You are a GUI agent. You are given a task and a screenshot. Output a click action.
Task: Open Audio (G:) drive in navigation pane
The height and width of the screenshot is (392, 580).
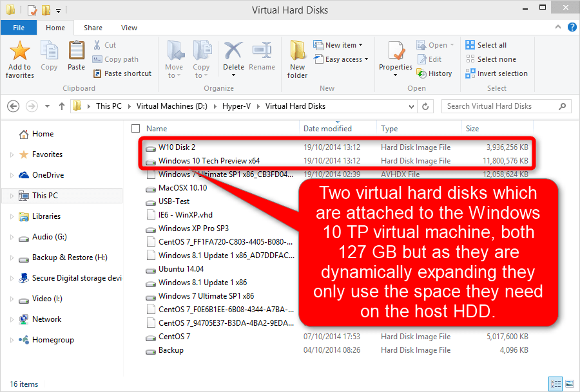[x=49, y=237]
